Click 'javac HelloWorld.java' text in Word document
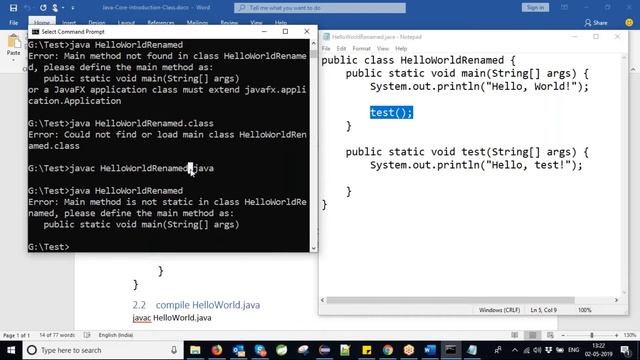Image resolution: width=640 pixels, height=360 pixels. pos(172,318)
